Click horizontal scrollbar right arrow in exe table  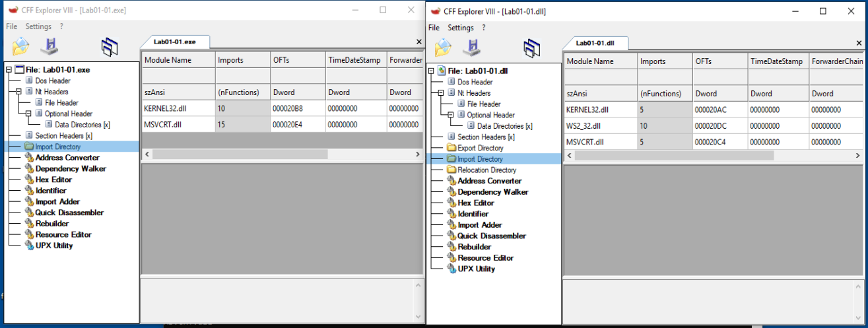pos(417,154)
